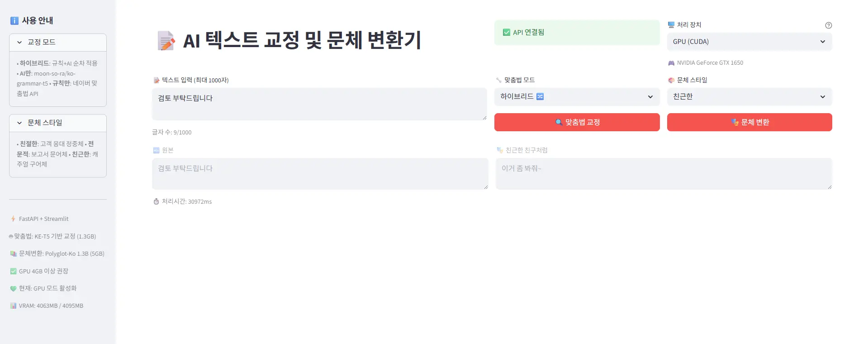Click the help question mark icon

coord(828,25)
